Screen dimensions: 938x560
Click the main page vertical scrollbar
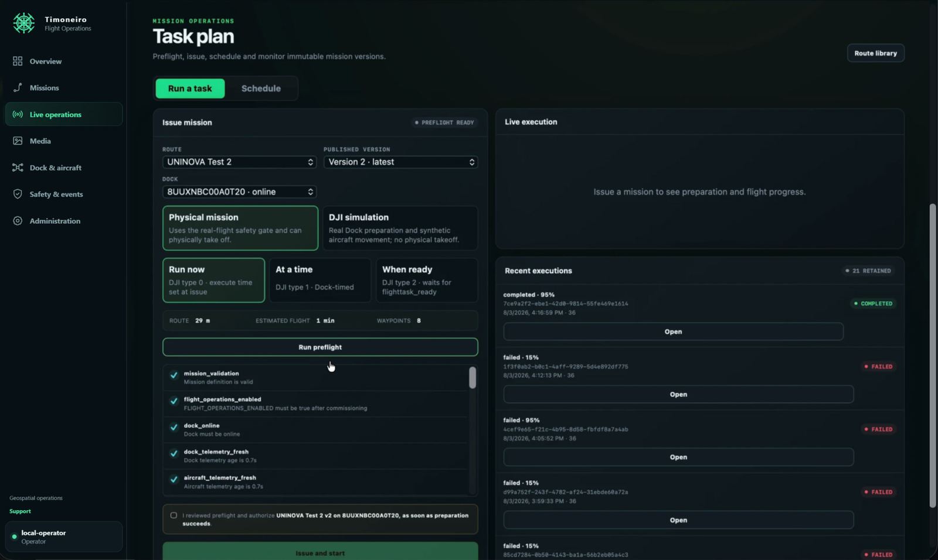[933, 356]
